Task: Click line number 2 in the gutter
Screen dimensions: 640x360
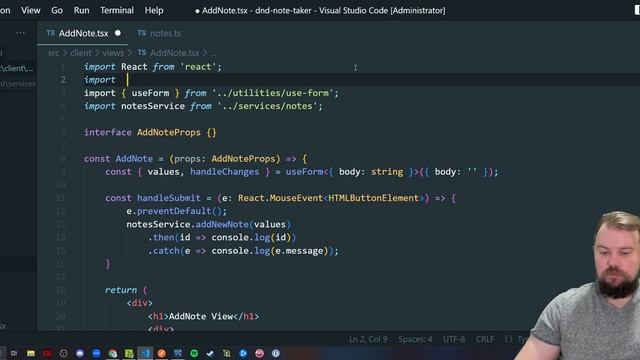Action: (63, 80)
